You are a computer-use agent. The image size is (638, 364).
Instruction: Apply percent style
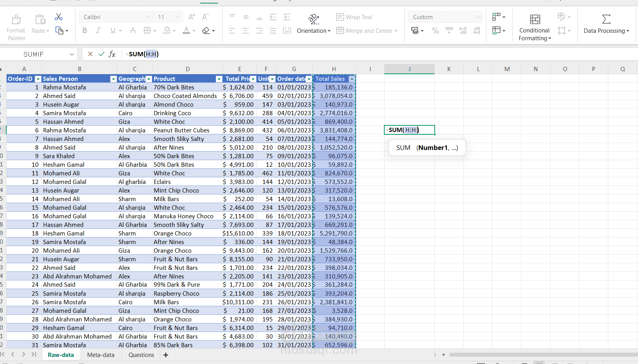pyautogui.click(x=435, y=30)
